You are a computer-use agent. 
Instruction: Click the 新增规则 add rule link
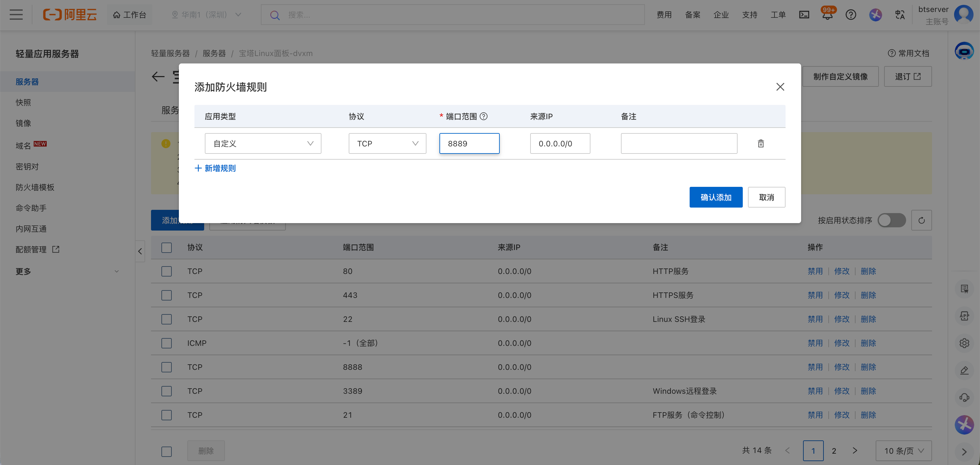[215, 168]
